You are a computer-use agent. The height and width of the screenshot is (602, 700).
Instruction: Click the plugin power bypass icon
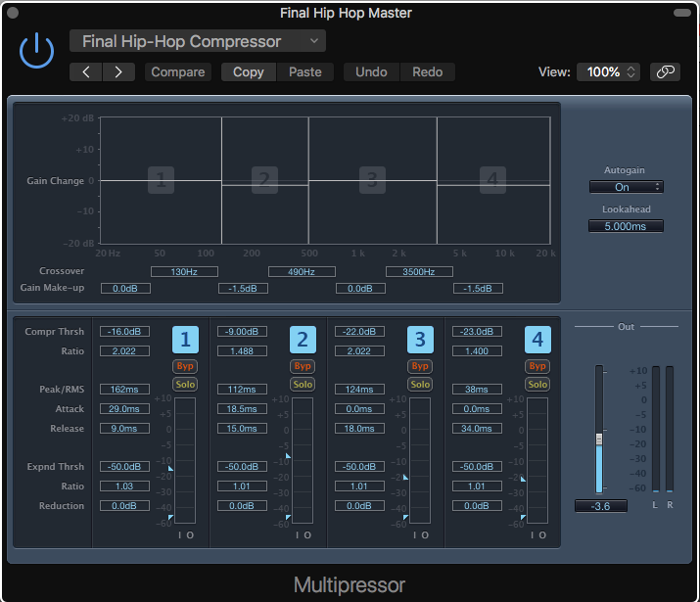tap(36, 50)
